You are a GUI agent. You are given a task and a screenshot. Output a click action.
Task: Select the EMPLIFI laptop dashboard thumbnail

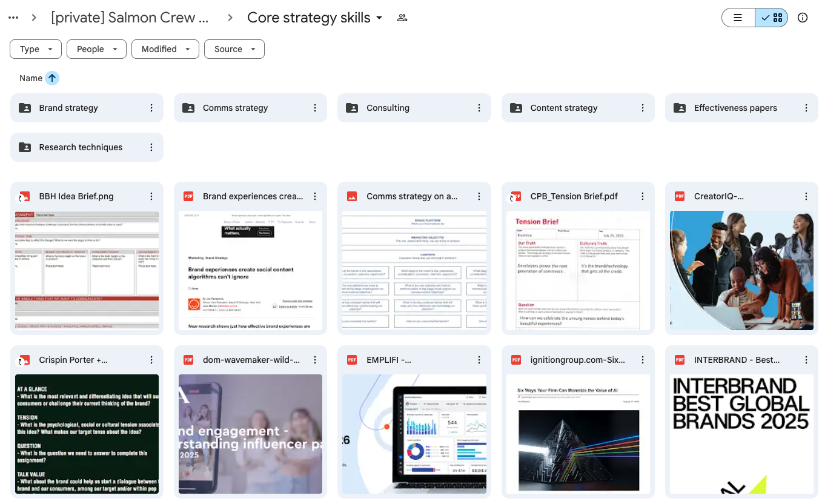coord(414,434)
